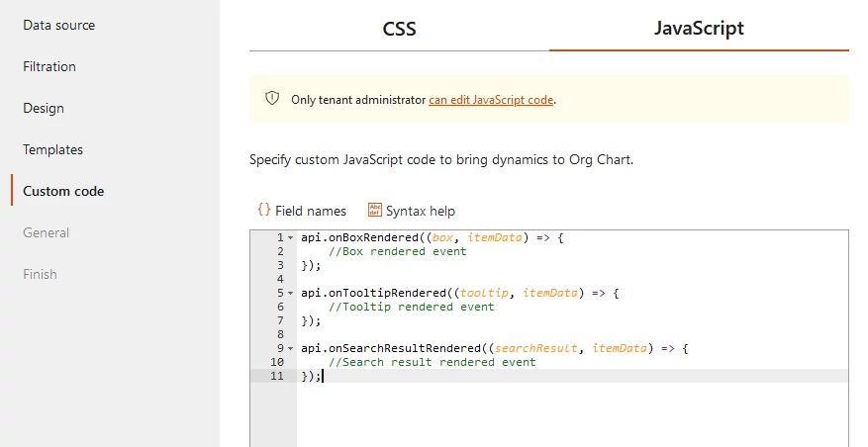Switch to the CSS tab

tap(399, 29)
